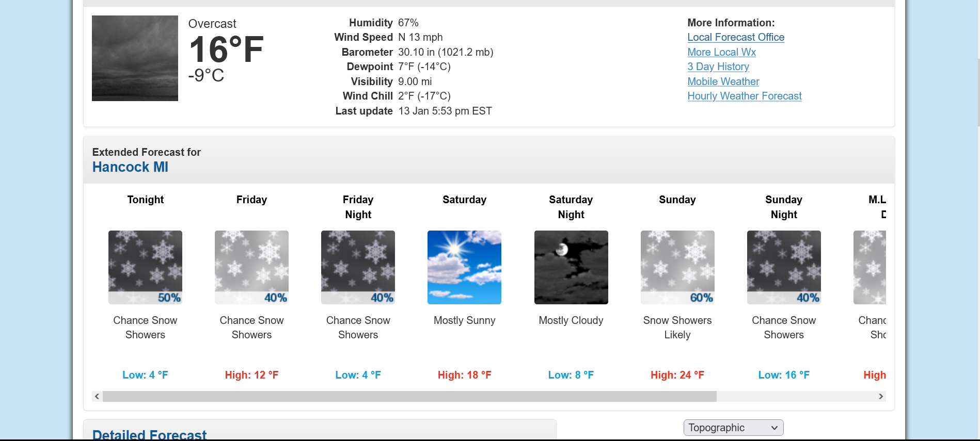Viewport: 980px width, 441px height.
Task: Click the forecast scrollbar left arrow
Action: 97,396
